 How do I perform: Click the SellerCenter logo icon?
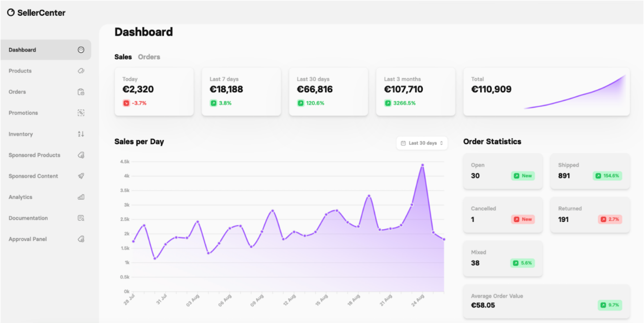[x=11, y=13]
